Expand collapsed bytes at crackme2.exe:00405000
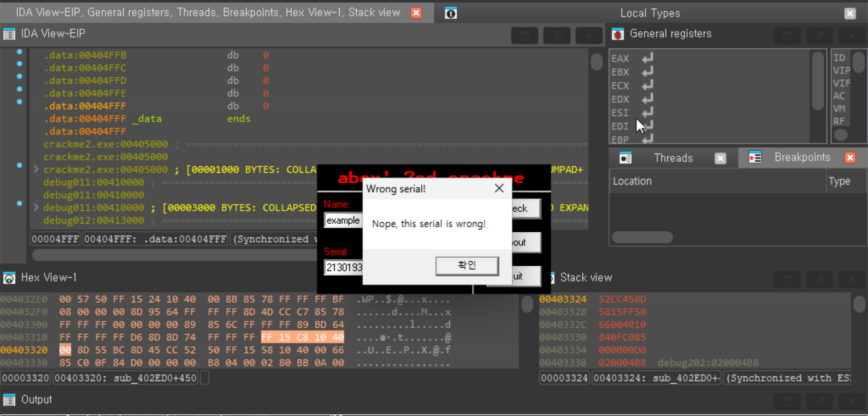This screenshot has width=868, height=416. [35, 169]
